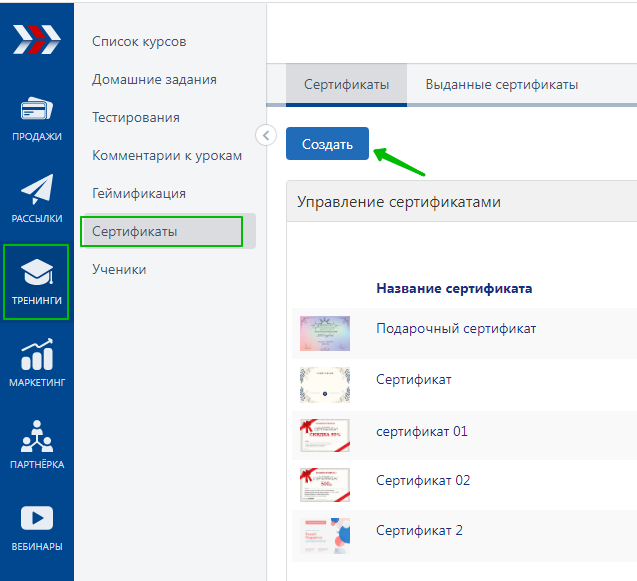637x581 pixels.
Task: Click the Подарочный сертификат thumbnail
Action: pos(325,333)
